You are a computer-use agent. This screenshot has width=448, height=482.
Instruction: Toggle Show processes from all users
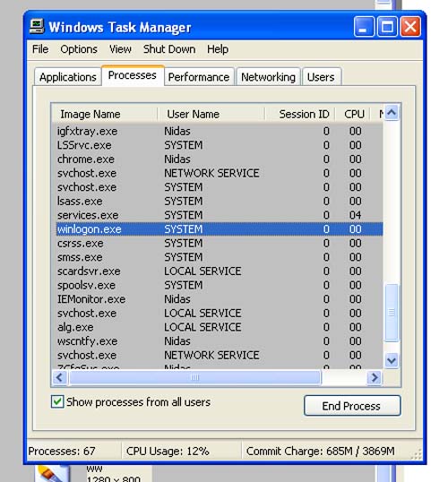click(57, 401)
